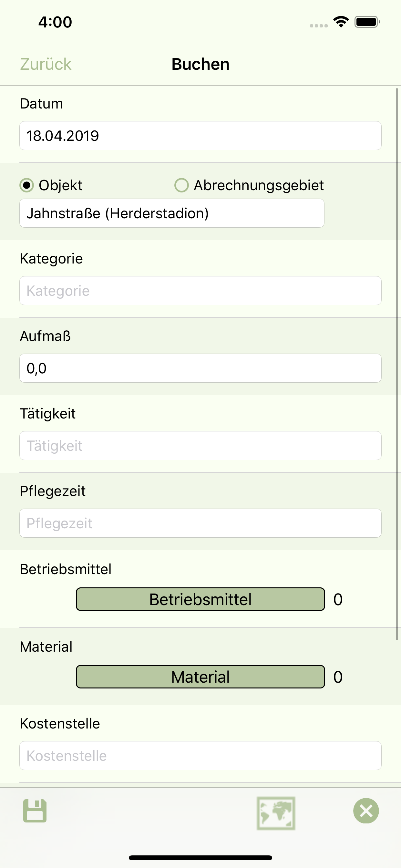Select the Abrechnungsgebiet radio button
The image size is (401, 868).
tap(181, 185)
